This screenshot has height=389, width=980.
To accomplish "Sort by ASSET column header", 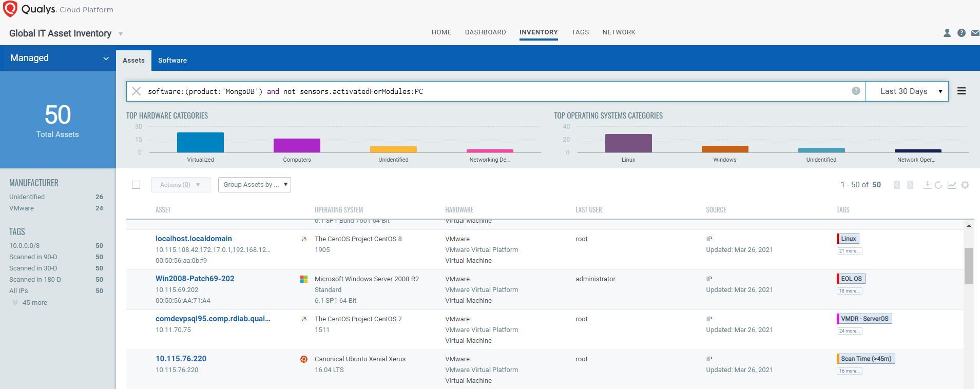I will click(x=163, y=210).
